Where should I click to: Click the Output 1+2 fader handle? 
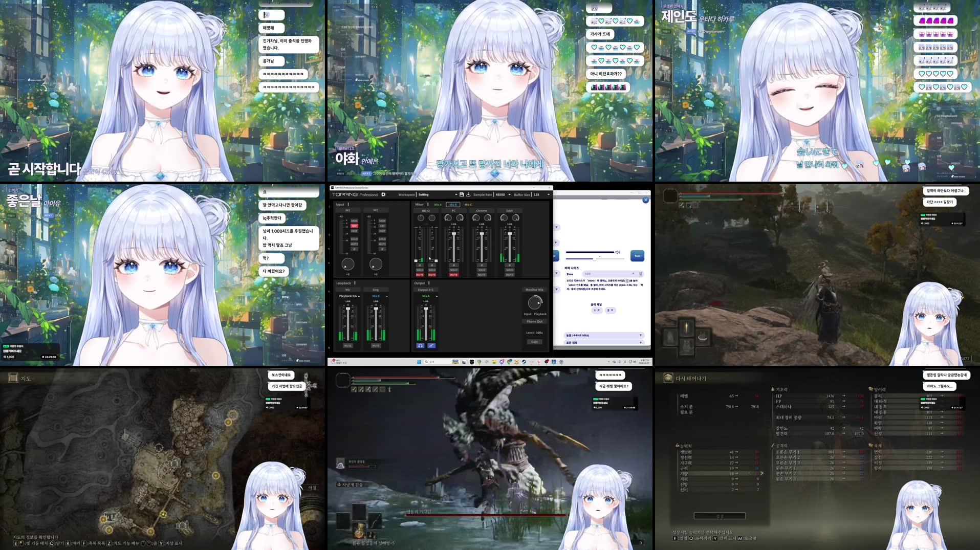426,309
